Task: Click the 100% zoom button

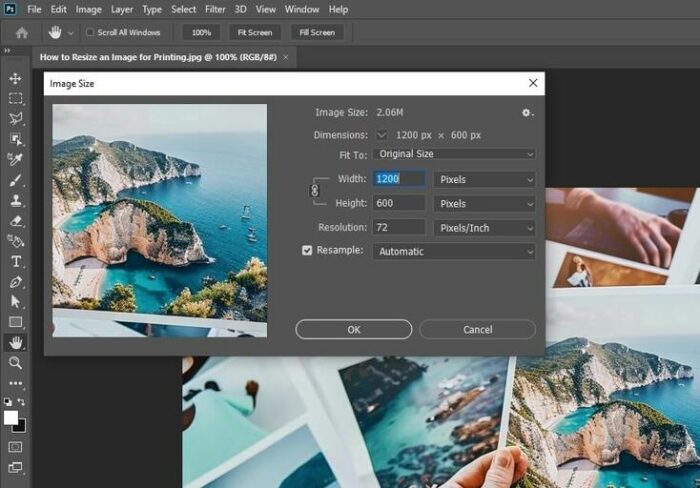Action: 201,33
